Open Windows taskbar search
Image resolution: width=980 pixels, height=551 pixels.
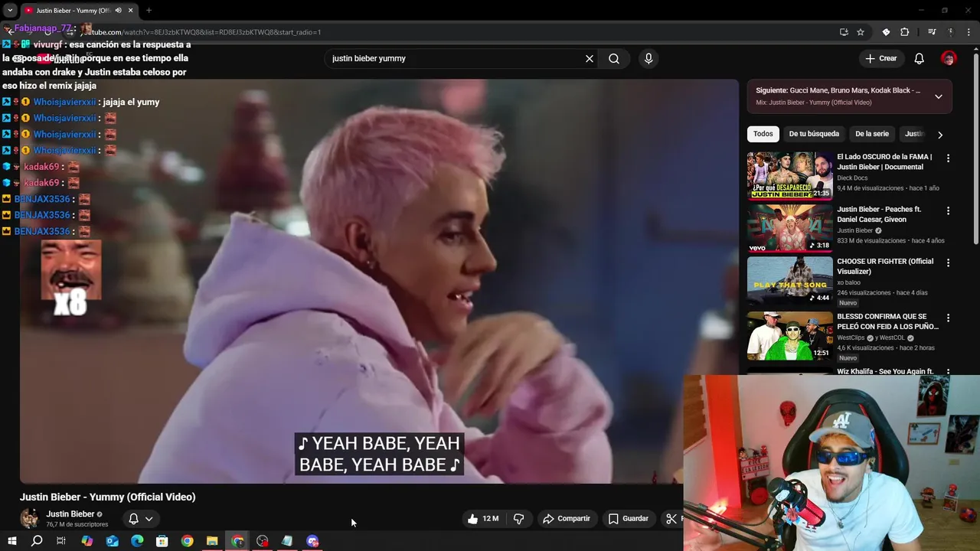coord(37,541)
